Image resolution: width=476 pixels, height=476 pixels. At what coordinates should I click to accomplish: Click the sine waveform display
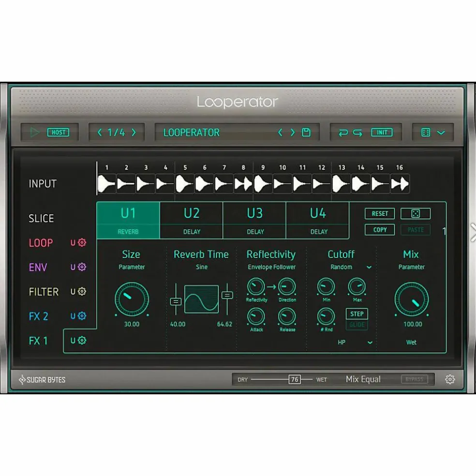202,299
